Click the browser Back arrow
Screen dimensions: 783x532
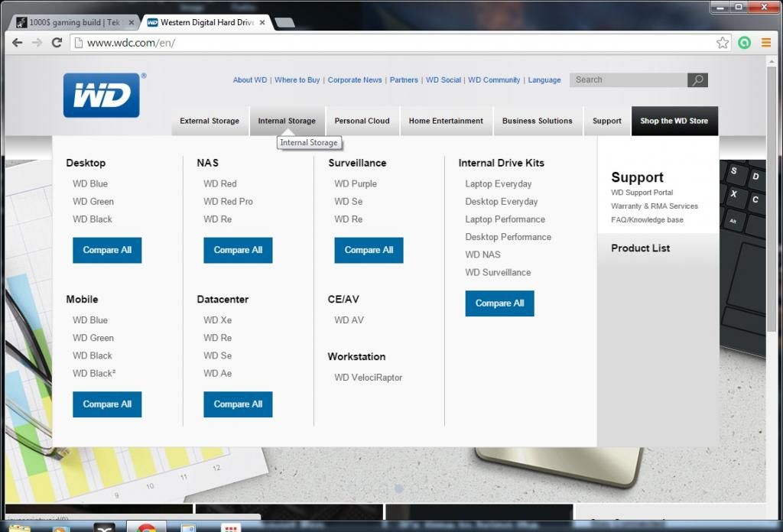click(x=18, y=43)
